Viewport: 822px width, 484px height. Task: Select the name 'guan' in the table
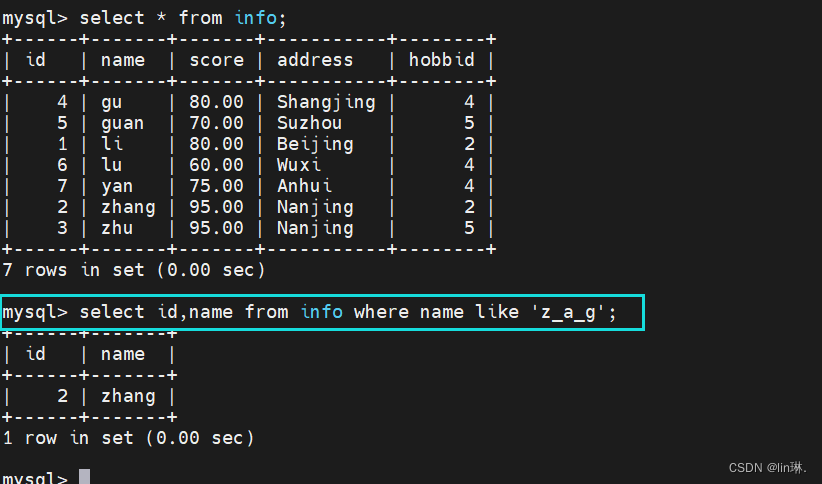[123, 123]
